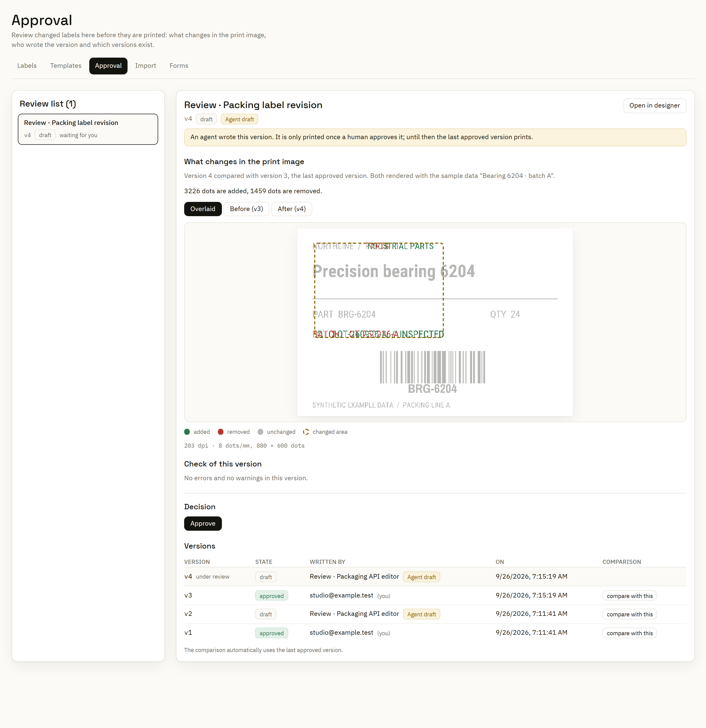The width and height of the screenshot is (706, 728).
Task: Open the Forms tab
Action: 179,66
